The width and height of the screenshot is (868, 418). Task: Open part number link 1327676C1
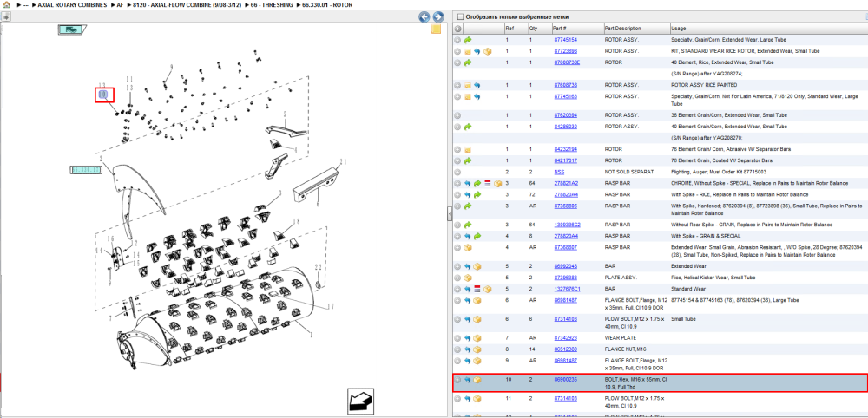pos(567,289)
